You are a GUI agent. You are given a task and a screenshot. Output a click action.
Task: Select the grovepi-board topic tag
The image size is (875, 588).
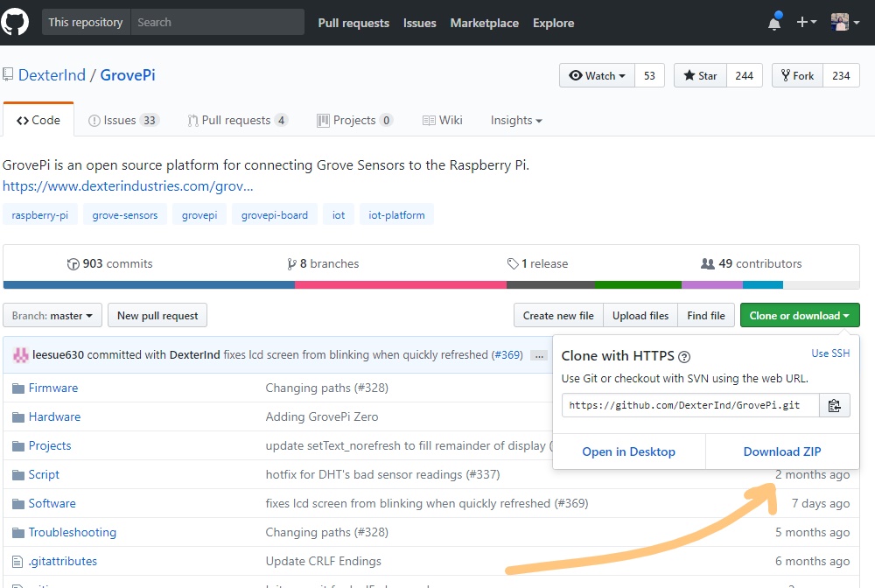pyautogui.click(x=275, y=214)
